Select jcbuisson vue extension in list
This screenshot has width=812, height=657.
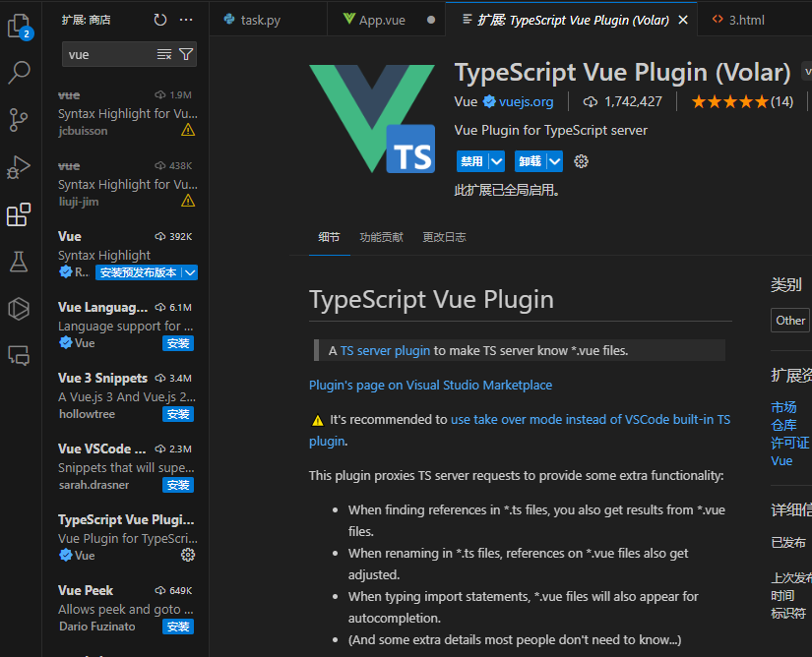tap(126, 113)
